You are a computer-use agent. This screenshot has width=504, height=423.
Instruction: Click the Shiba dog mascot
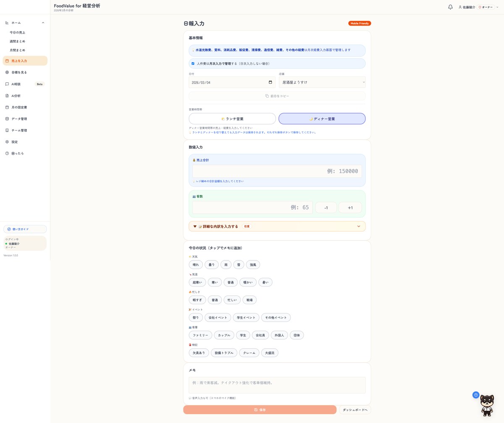click(487, 405)
